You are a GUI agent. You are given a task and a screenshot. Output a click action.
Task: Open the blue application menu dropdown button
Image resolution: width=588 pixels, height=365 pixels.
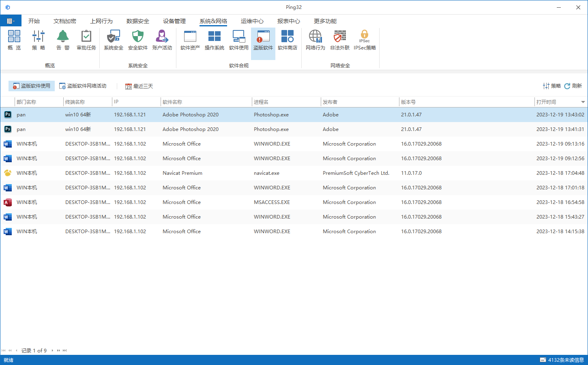click(x=11, y=21)
